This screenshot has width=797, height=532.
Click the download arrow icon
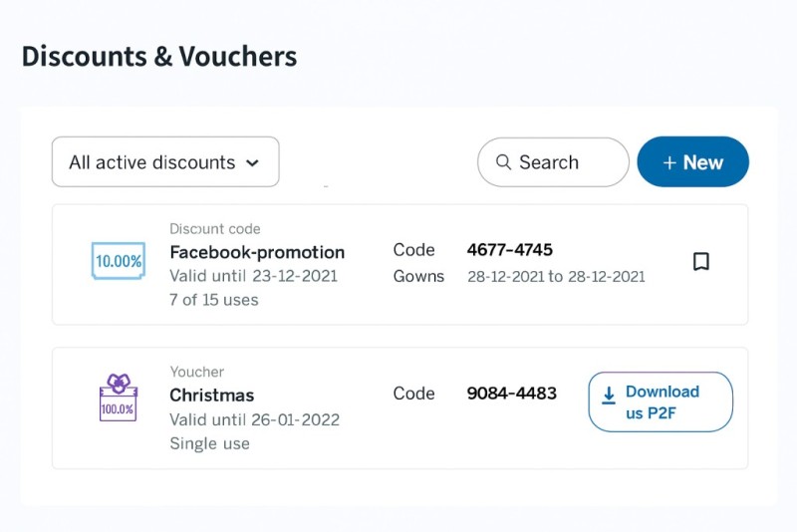pyautogui.click(x=609, y=396)
